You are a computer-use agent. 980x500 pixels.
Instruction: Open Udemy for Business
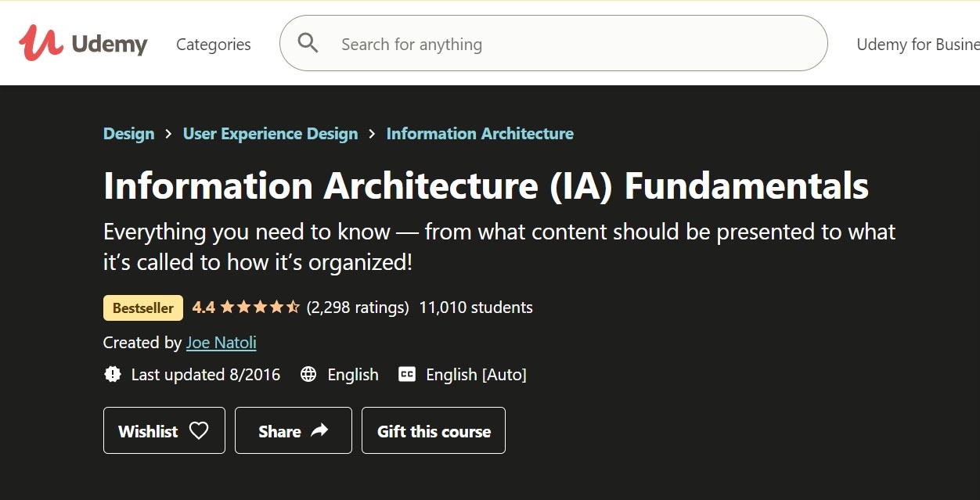(917, 45)
